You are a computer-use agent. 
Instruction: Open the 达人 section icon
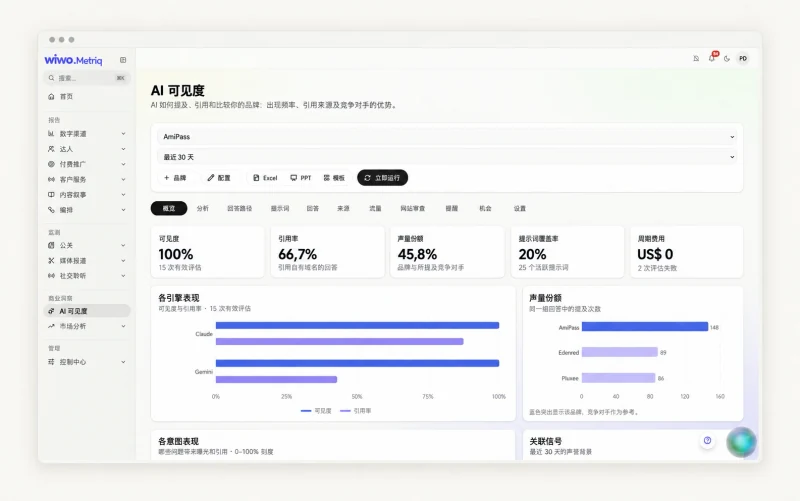[51, 149]
